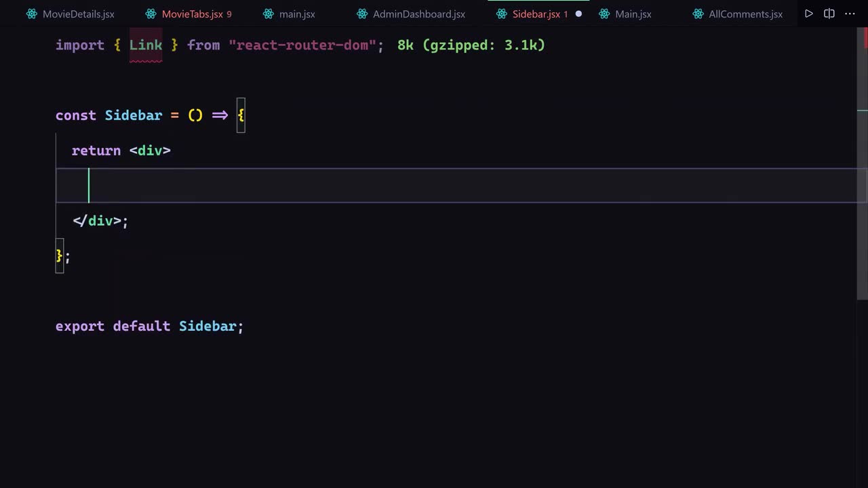Switch to the main.jsx tab

(290, 14)
